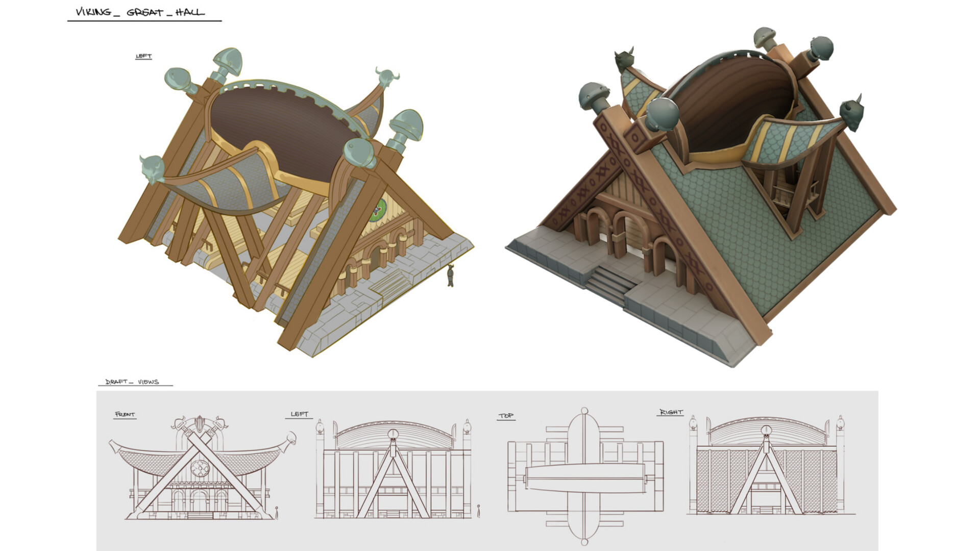The height and width of the screenshot is (551, 980).
Task: Select the left view line drawing
Action: (393, 469)
